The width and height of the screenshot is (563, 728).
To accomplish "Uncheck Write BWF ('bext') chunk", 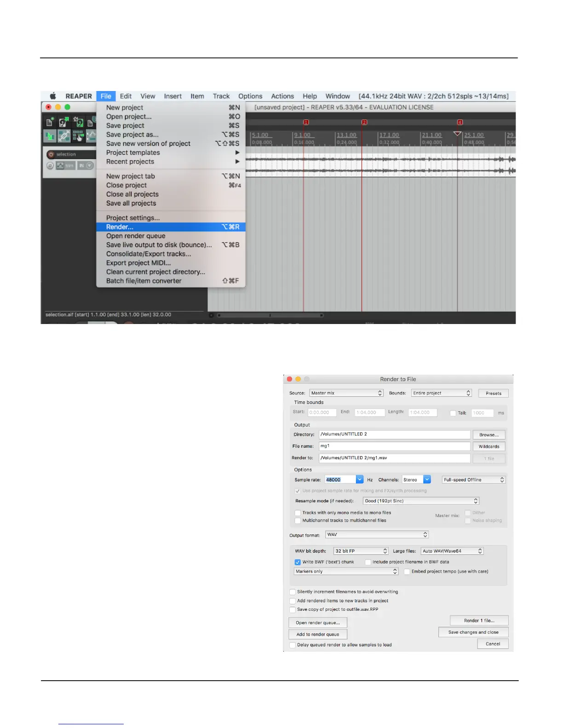I will 298,562.
